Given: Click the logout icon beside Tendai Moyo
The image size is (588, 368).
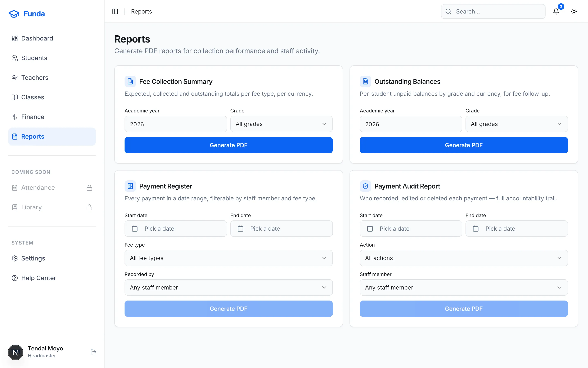Looking at the screenshot, I should (93, 352).
